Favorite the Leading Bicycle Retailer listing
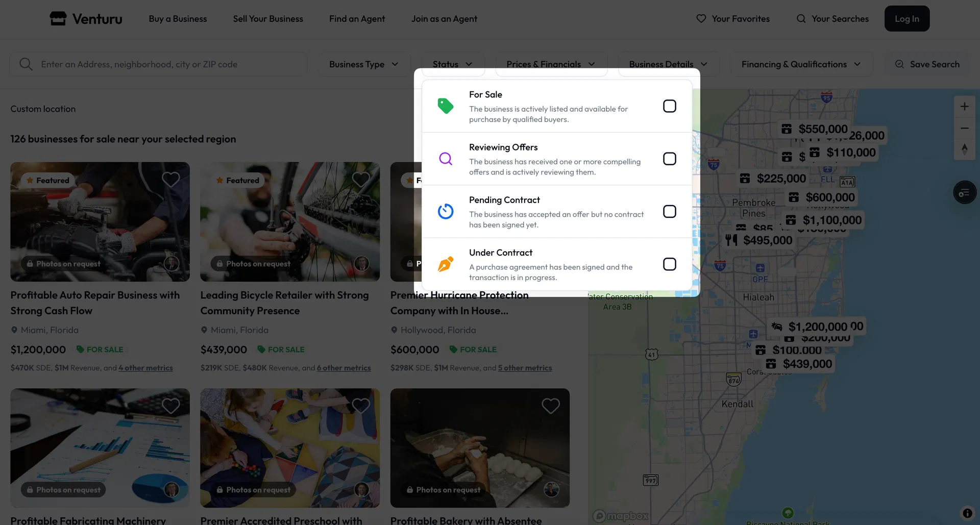Screen dimensions: 980x525 [360, 179]
